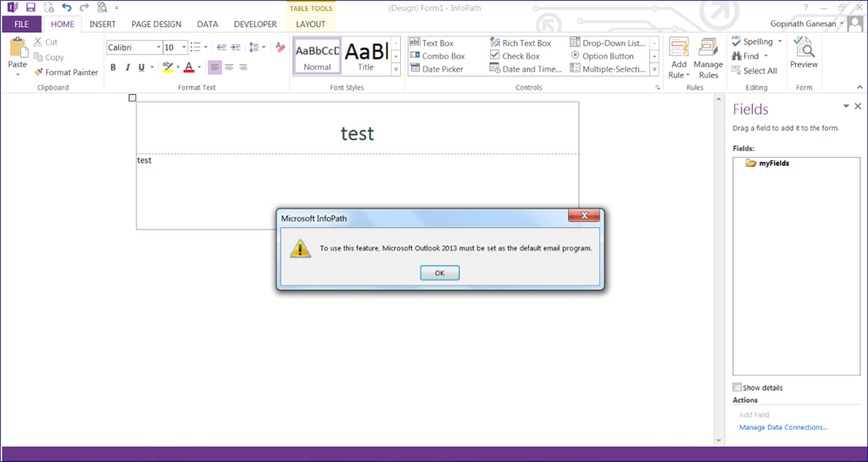Open Manage Data Connections link

(x=782, y=427)
